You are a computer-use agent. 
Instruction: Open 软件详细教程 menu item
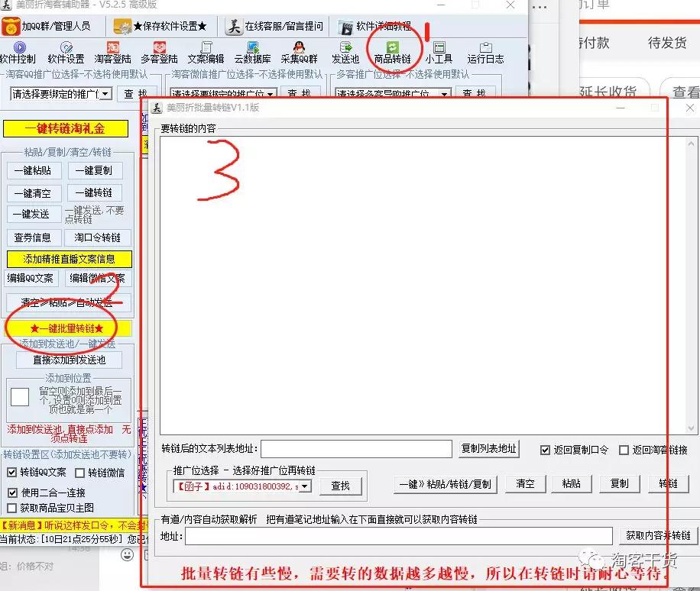[x=375, y=26]
